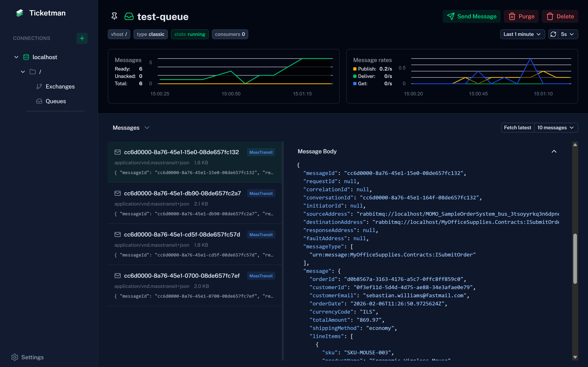Open Queues in the sidebar
Screen dimensions: 588x367
[56, 101]
